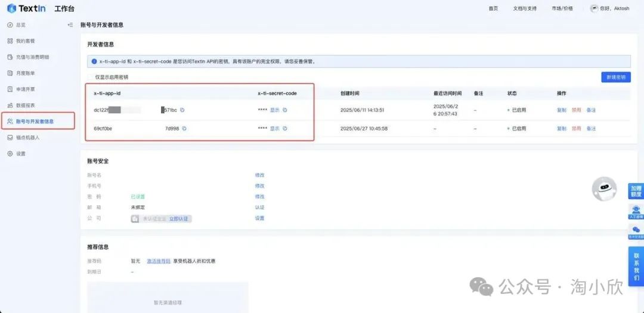Image resolution: width=644 pixels, height=313 pixels.
Task: Click 设置 beside 公司
Action: click(x=259, y=218)
